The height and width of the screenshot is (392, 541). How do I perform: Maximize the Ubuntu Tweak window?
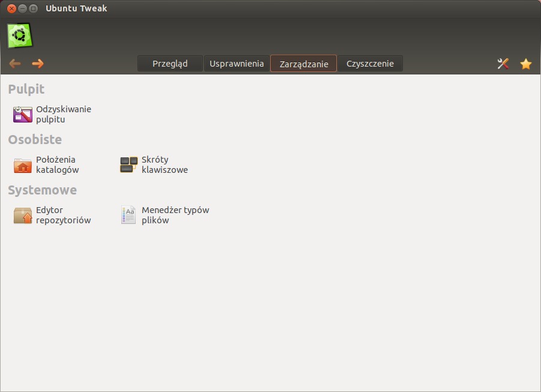[x=33, y=8]
